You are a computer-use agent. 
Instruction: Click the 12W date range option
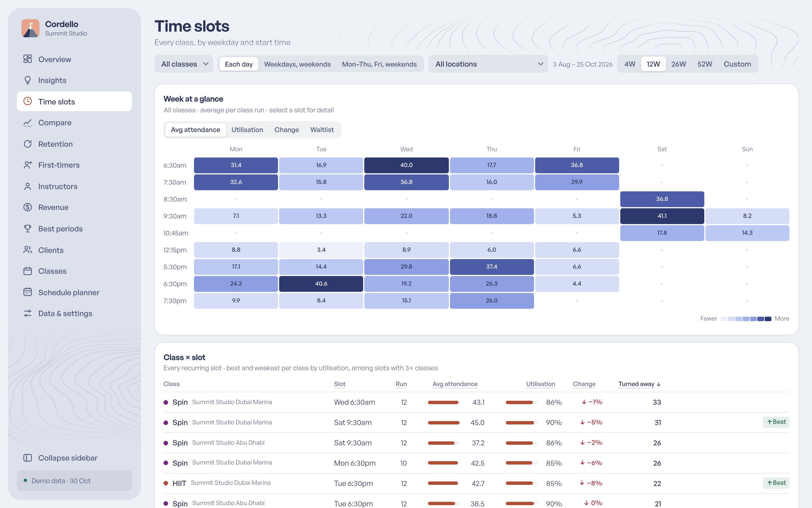tap(653, 64)
